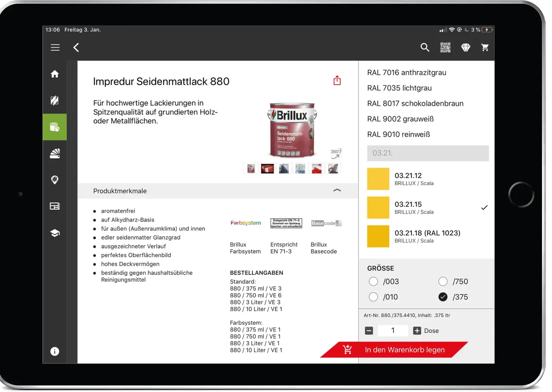Open the diamond favorites icon
The height and width of the screenshot is (392, 552).
[466, 47]
